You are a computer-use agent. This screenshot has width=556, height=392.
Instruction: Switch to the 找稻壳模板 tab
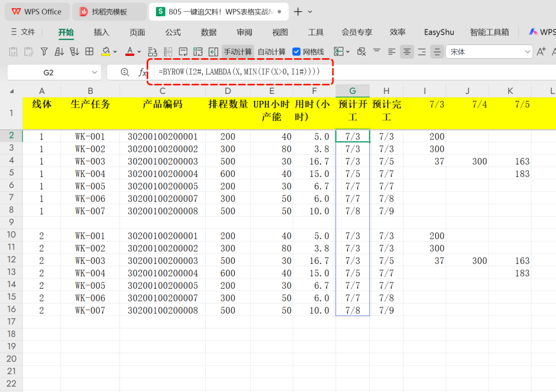109,12
